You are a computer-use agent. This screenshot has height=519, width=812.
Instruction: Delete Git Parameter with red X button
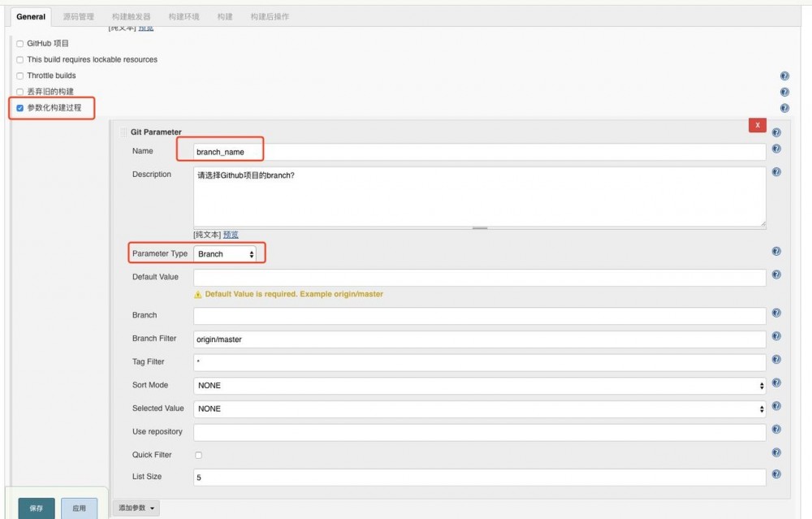pos(757,125)
